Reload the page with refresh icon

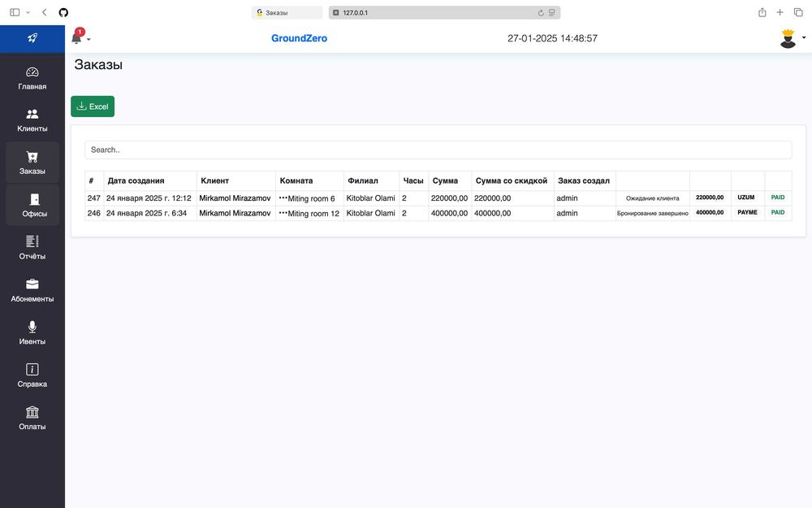pyautogui.click(x=541, y=13)
